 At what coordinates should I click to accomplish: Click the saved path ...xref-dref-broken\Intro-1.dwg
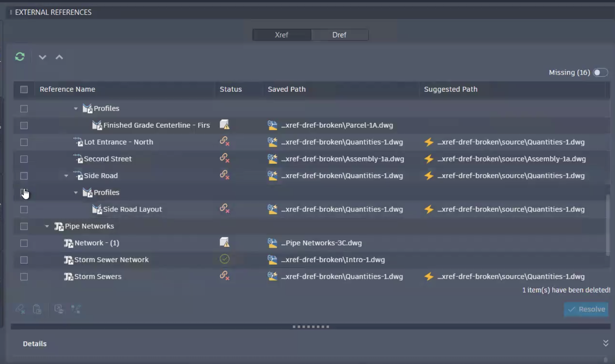pos(333,260)
